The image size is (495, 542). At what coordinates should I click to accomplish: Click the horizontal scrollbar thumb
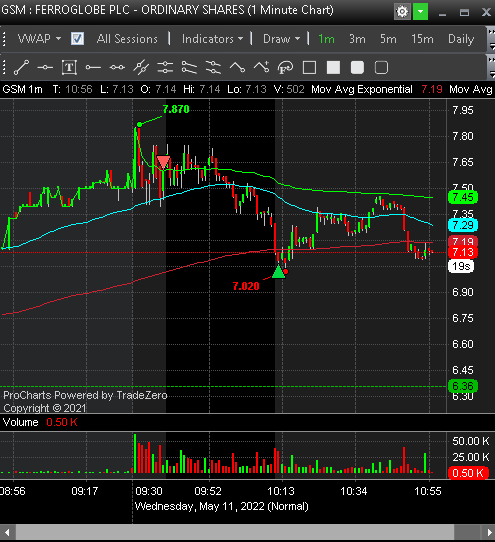tap(235, 532)
